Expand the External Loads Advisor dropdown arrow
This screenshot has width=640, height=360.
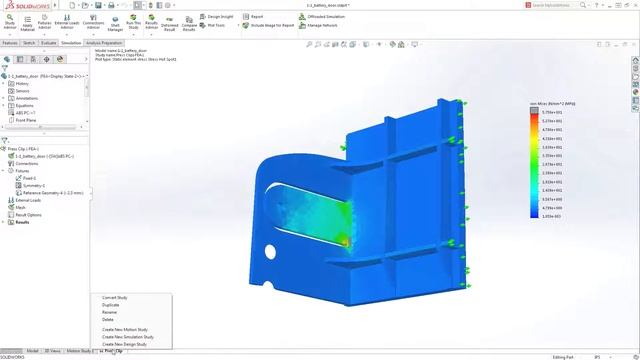coord(67,34)
